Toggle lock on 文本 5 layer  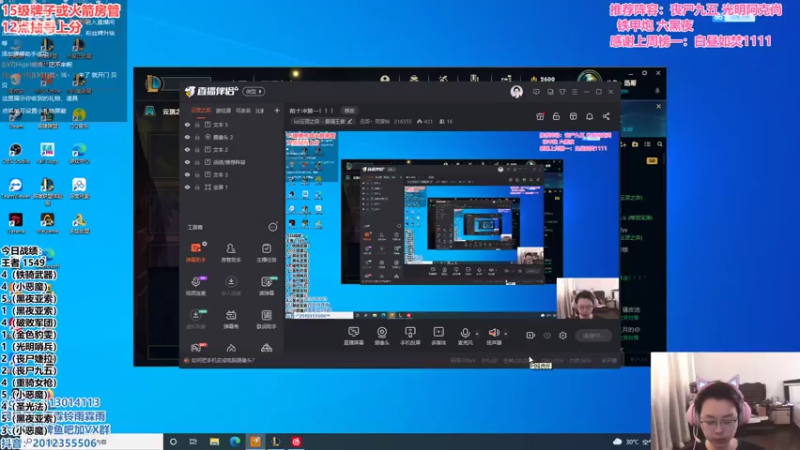point(197,124)
